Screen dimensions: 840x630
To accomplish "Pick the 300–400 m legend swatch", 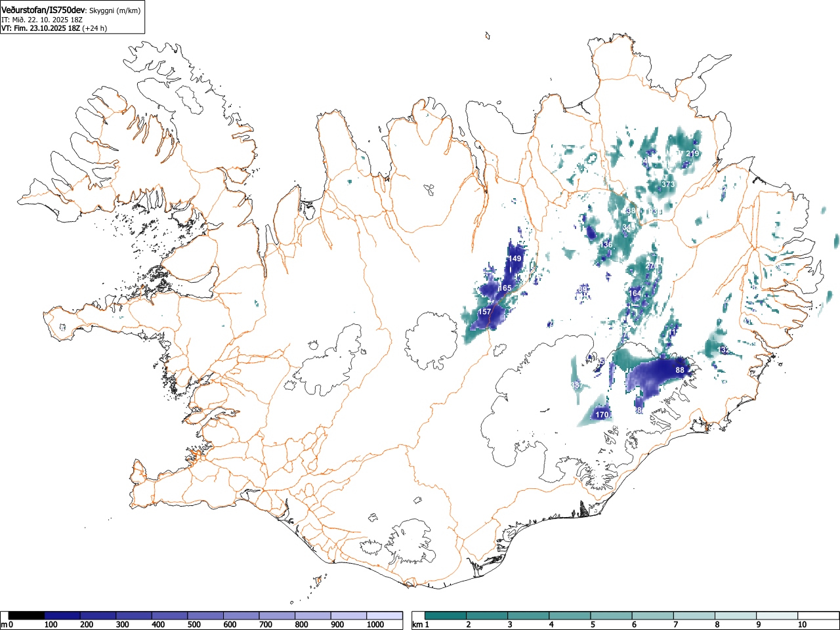I will pyautogui.click(x=134, y=616).
